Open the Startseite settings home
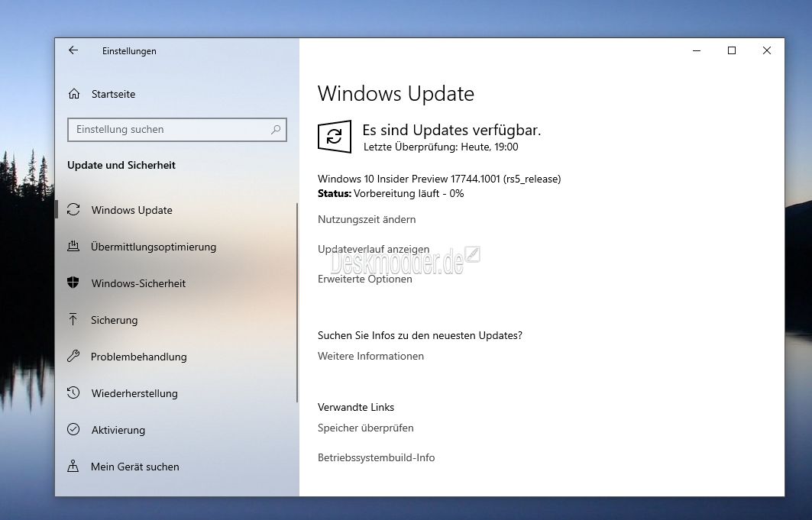812x520 pixels. pyautogui.click(x=113, y=94)
